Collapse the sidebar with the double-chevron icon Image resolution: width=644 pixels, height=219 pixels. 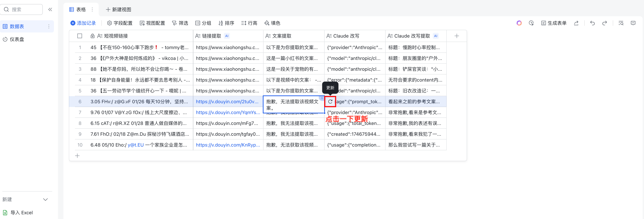pyautogui.click(x=50, y=9)
